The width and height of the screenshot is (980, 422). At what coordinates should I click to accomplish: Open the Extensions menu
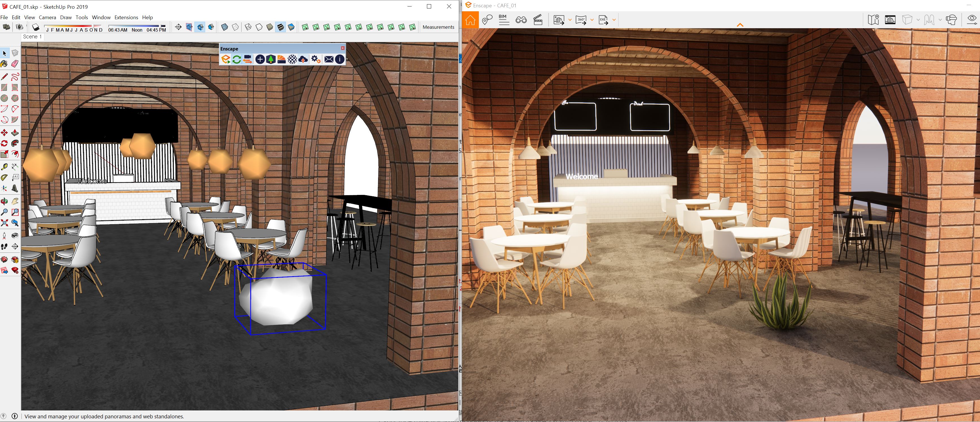click(x=126, y=17)
